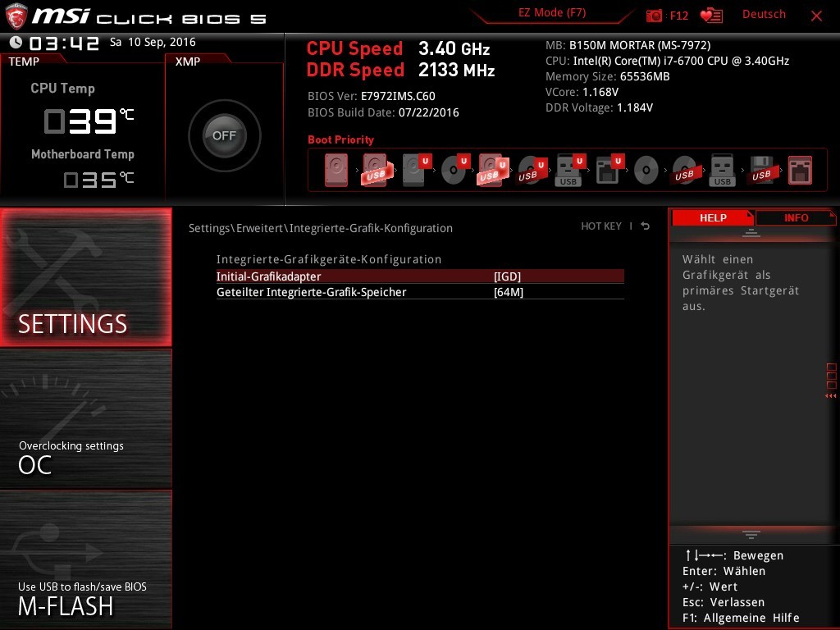Select the UEFI network boot icon

tap(609, 171)
